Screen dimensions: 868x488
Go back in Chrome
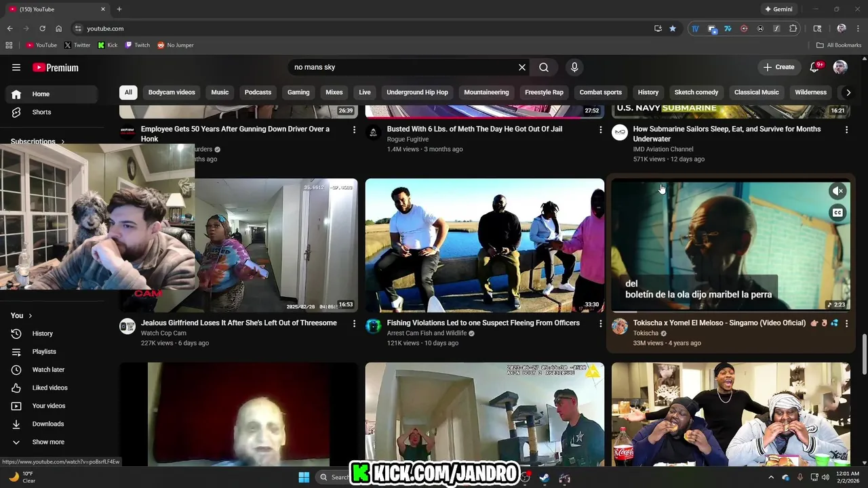(x=9, y=28)
